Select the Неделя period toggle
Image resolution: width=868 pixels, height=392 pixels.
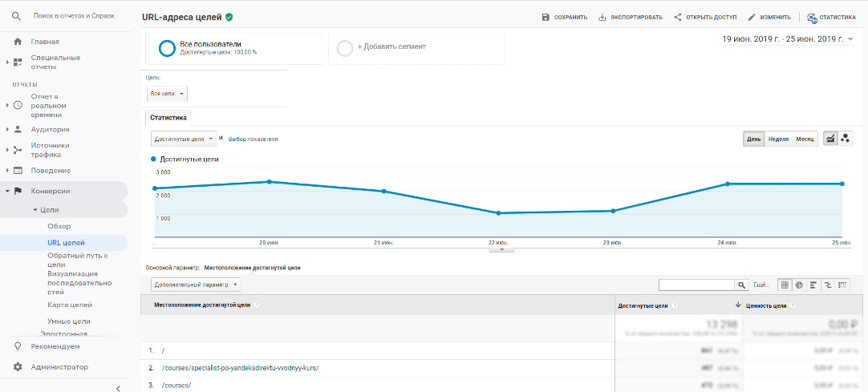point(778,139)
